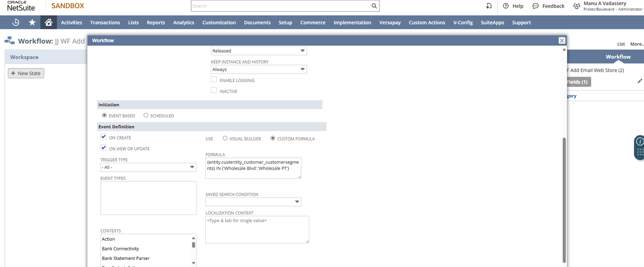Click inside the Formula text area
This screenshot has height=267, width=644.
[x=253, y=168]
